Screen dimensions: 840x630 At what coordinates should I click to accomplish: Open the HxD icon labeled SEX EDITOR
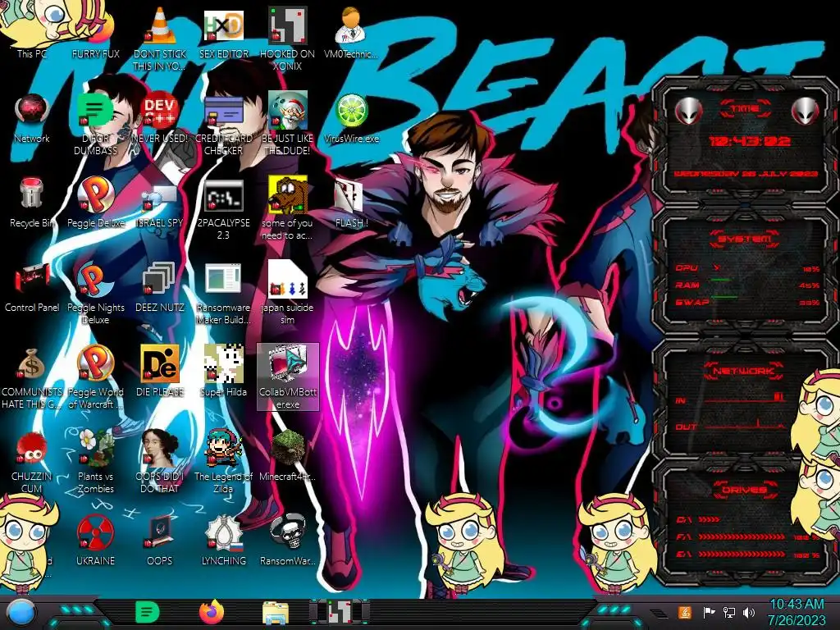coord(224,32)
